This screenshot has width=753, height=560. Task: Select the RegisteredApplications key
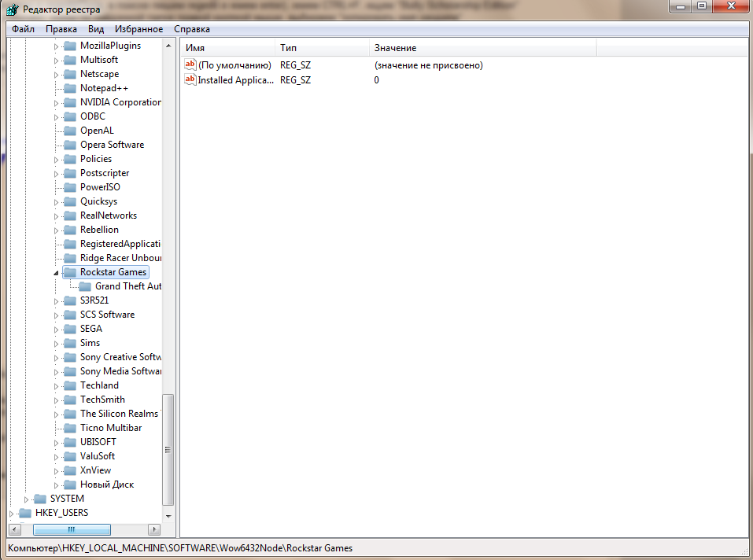click(120, 244)
